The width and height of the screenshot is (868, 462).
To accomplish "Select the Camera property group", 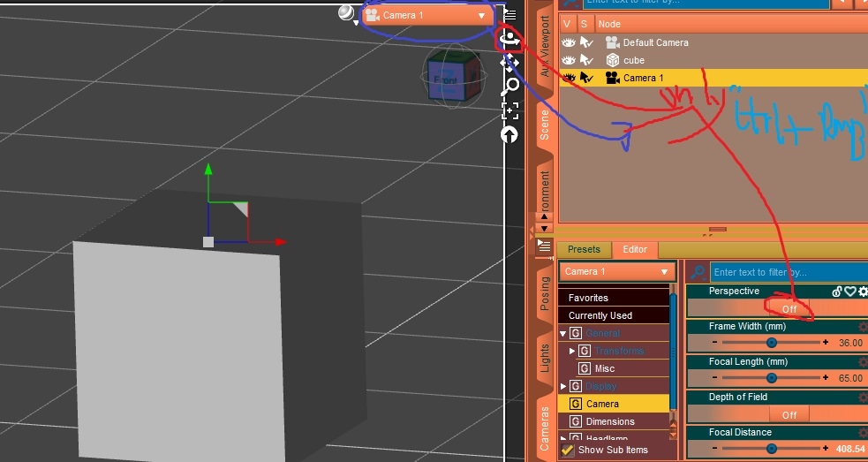I will click(x=614, y=404).
